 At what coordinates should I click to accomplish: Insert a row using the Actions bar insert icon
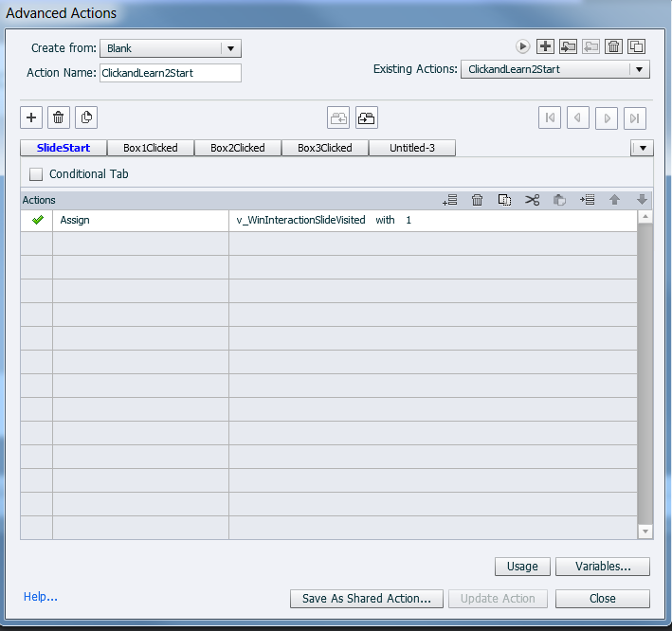coord(587,200)
